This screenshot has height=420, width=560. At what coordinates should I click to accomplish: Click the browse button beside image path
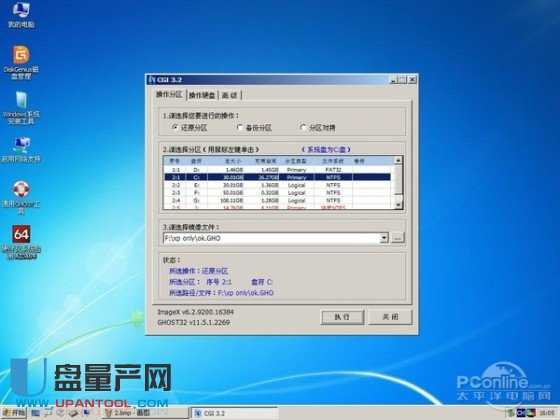(x=398, y=238)
